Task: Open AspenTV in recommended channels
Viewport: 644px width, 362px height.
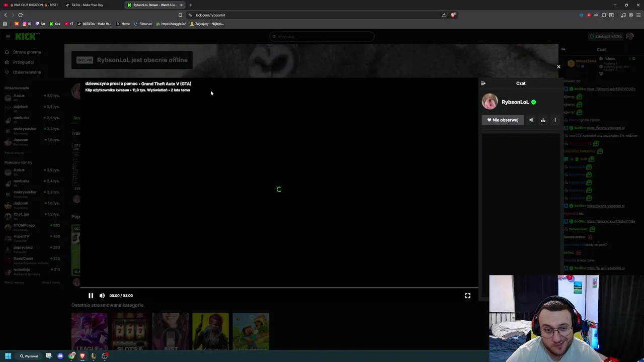Action: [x=32, y=237]
